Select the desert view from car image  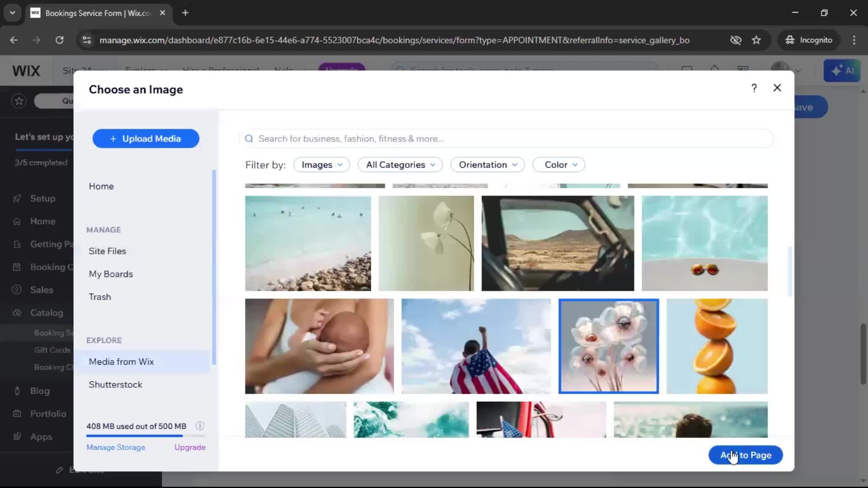point(558,243)
